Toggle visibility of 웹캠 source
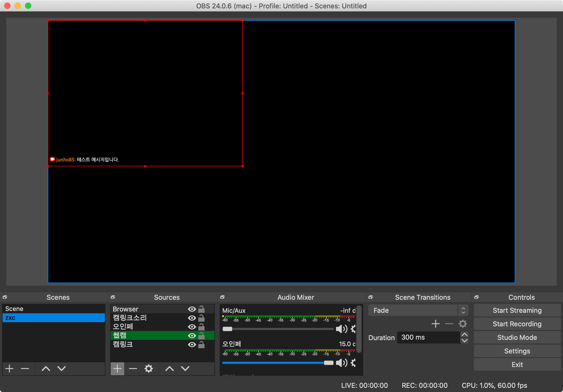The width and height of the screenshot is (563, 392). (192, 336)
